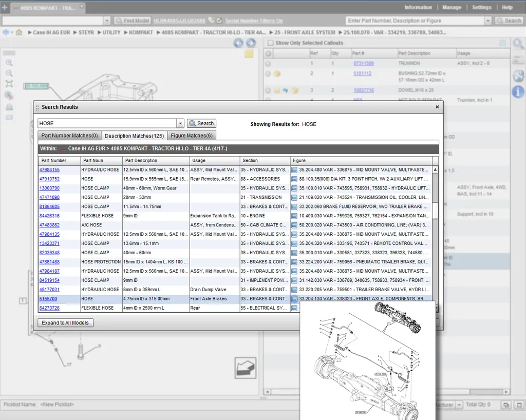This screenshot has height=420, width=526.
Task: Click the select-all circle in parts list header
Action: click(268, 53)
